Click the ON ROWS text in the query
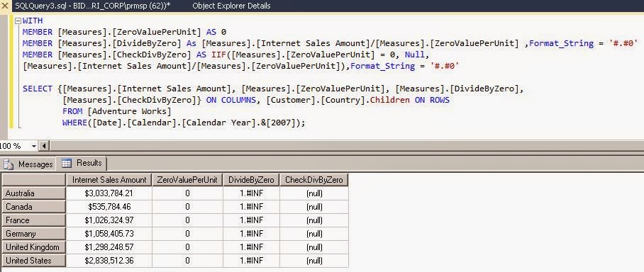This screenshot has height=272, width=644. pos(432,100)
